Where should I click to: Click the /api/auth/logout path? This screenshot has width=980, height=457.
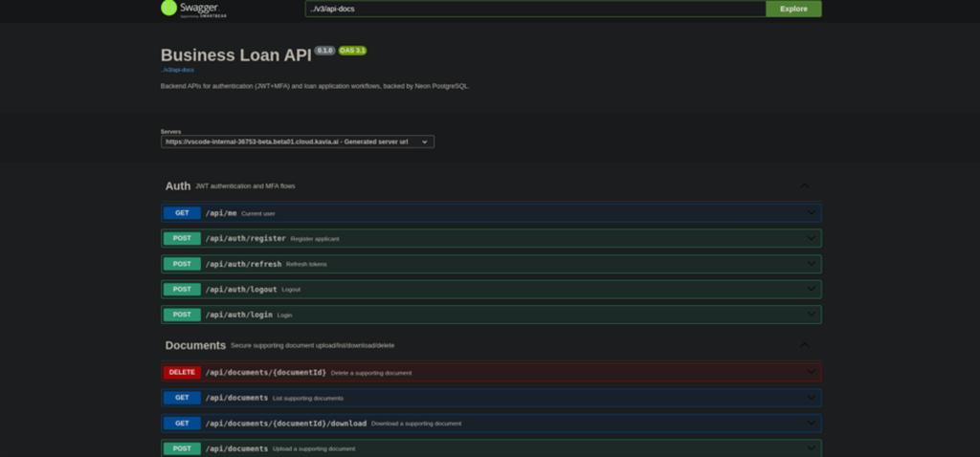point(241,290)
